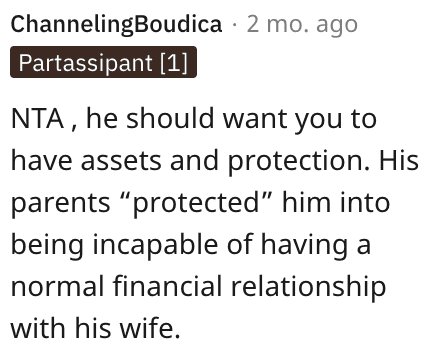Click the word "relationship" in the comment
Viewport: 434px width, 360px height.
coord(308,288)
